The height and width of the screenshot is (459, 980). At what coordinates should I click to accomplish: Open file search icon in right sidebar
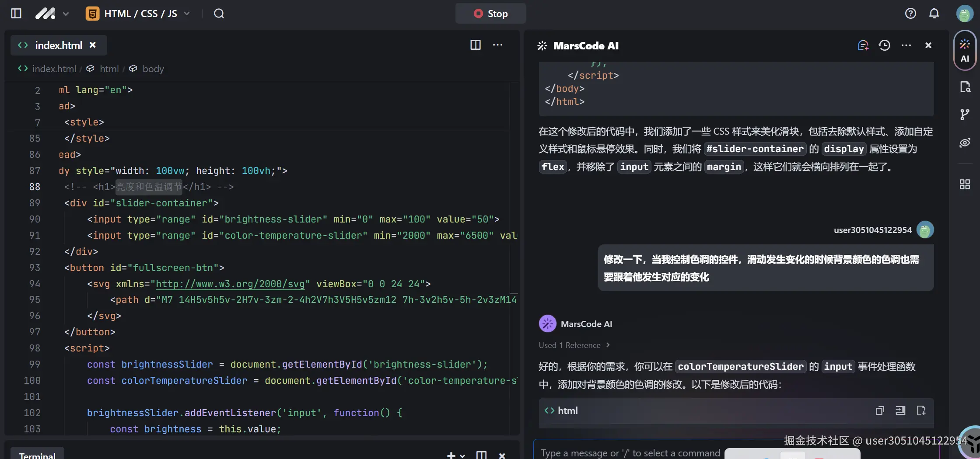[x=965, y=87]
